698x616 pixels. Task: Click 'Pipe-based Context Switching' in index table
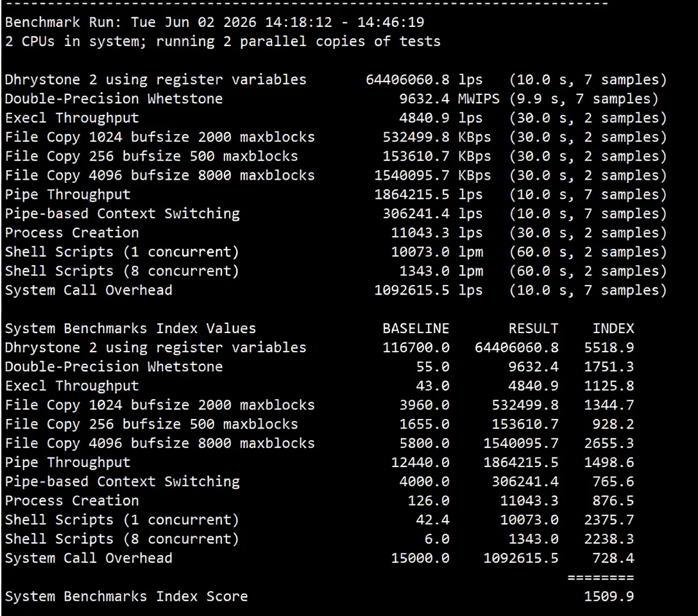pyautogui.click(x=123, y=482)
